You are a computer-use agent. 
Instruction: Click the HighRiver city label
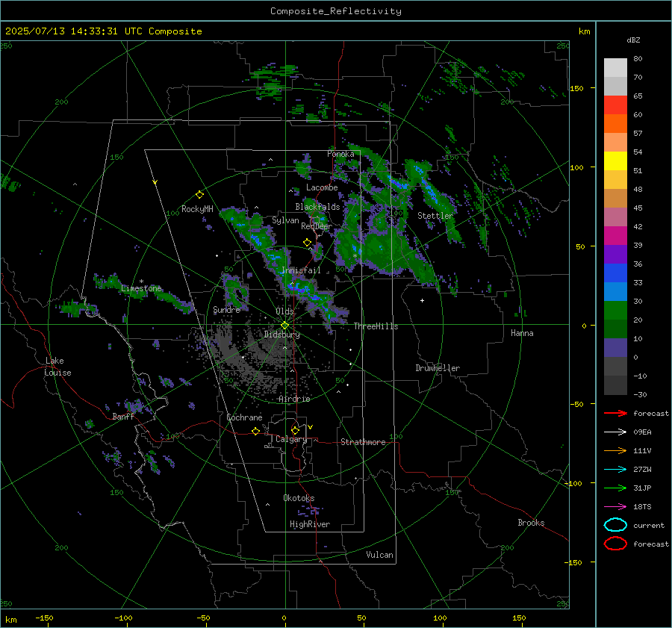coord(310,524)
